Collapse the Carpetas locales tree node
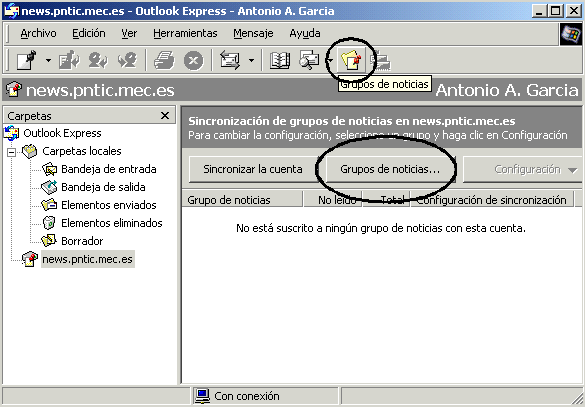This screenshot has width=585, height=407. 12,152
